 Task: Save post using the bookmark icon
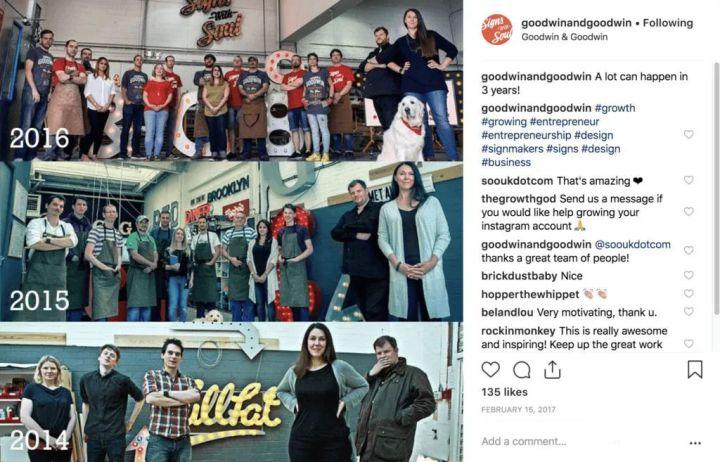[695, 369]
